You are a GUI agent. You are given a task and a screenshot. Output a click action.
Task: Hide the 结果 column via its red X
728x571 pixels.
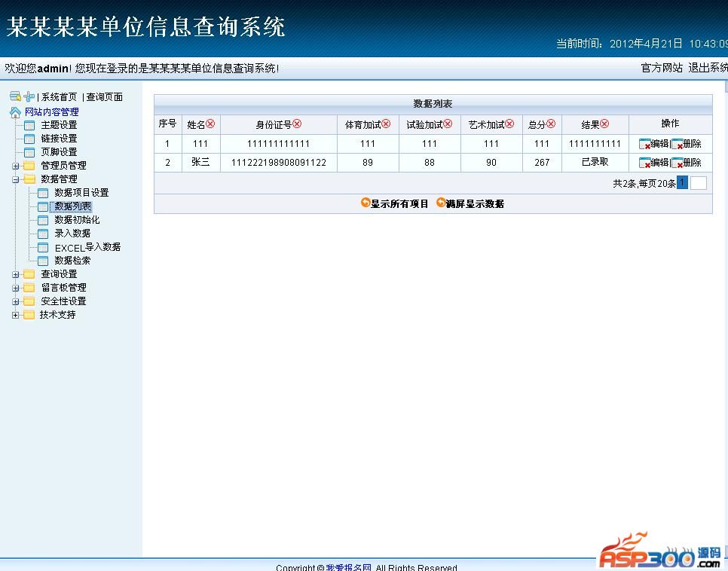604,124
